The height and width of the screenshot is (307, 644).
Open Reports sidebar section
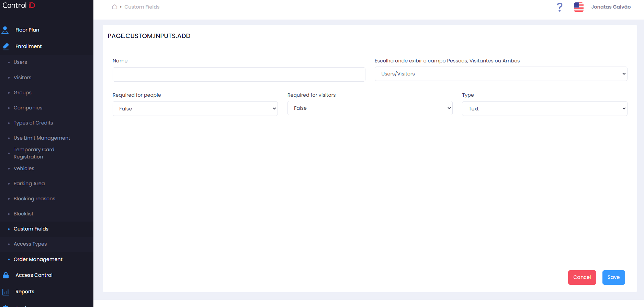click(25, 292)
